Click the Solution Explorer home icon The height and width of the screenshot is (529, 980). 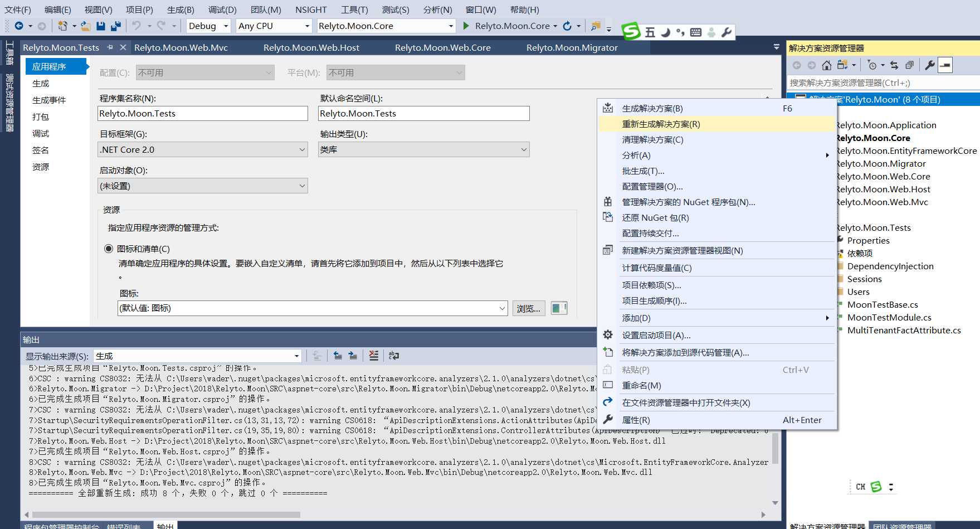(827, 65)
